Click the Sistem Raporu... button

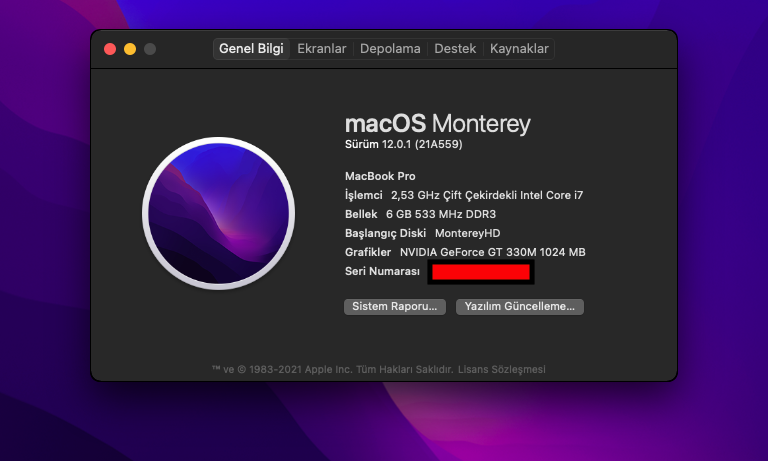coord(395,307)
